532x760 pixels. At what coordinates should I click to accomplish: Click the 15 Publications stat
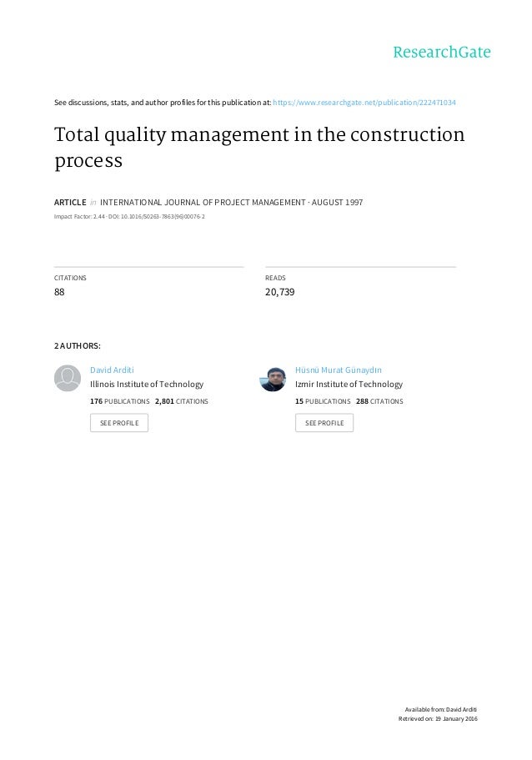tap(323, 401)
